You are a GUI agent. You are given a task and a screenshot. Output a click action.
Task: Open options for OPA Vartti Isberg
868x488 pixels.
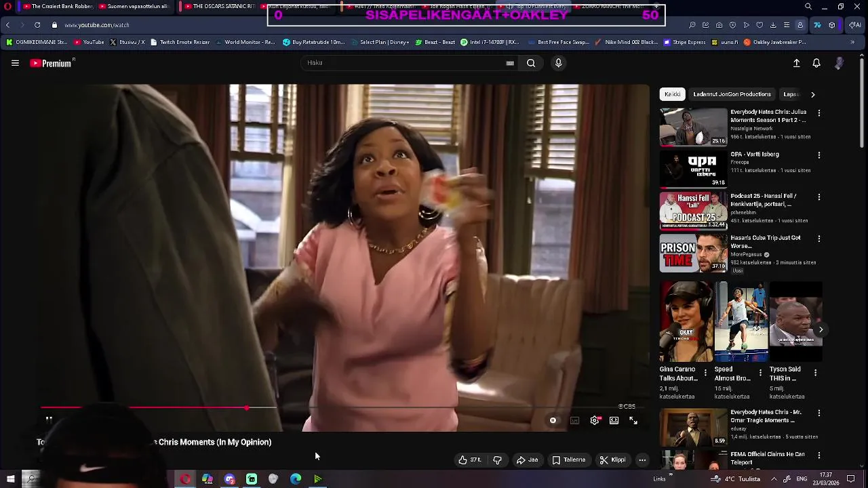[818, 155]
